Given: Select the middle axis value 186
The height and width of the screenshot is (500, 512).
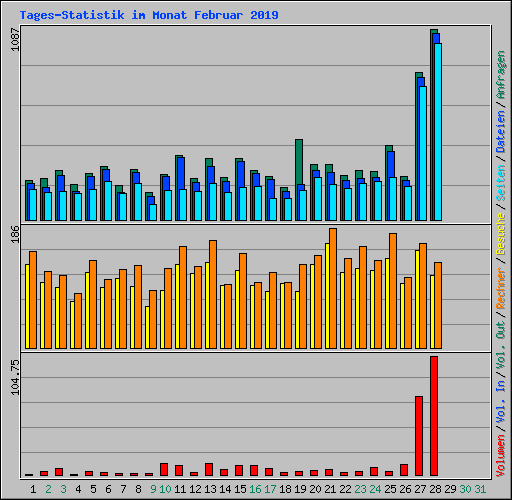Looking at the screenshot, I should tap(15, 234).
